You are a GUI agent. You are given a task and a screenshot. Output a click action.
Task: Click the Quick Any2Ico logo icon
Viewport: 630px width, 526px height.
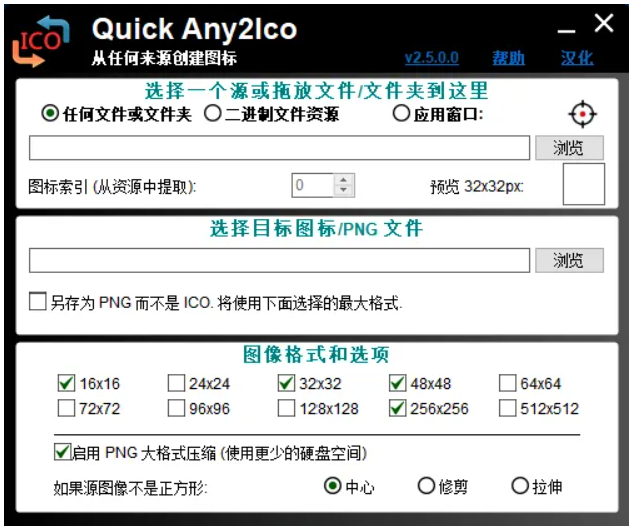40,41
